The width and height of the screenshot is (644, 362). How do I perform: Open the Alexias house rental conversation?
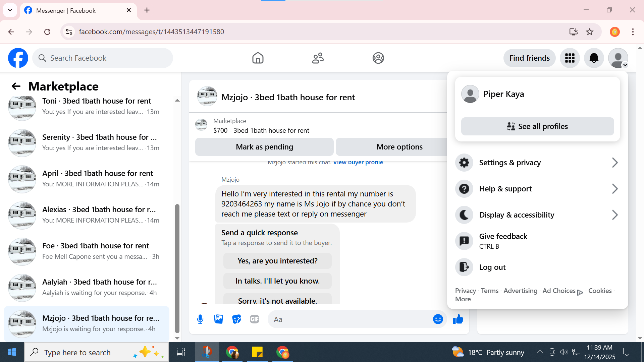coord(87,215)
